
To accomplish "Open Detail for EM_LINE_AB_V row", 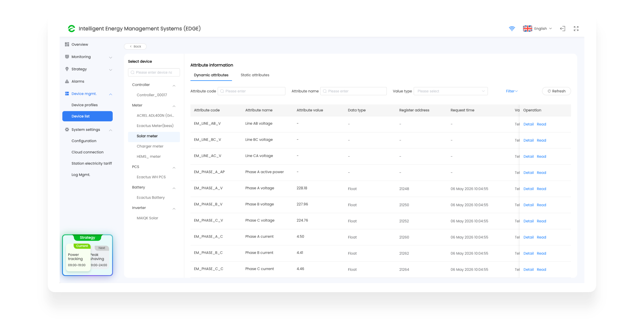I will pos(528,124).
